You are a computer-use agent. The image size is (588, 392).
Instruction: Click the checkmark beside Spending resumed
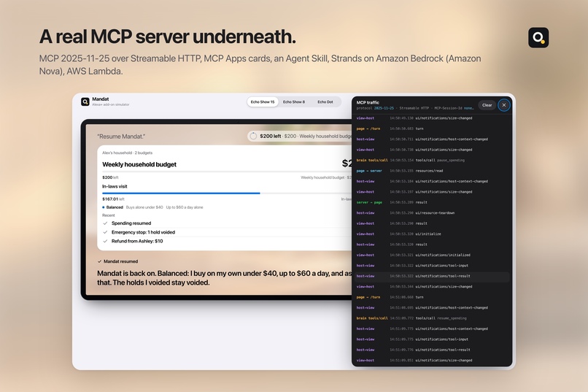pyautogui.click(x=105, y=223)
